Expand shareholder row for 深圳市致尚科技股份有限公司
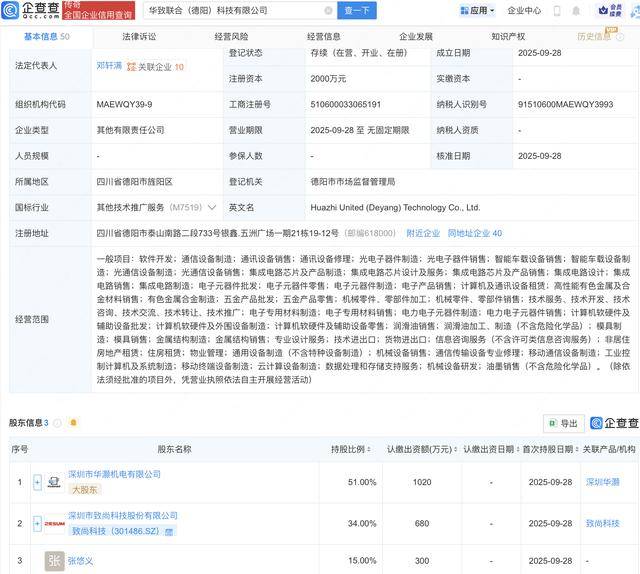The width and height of the screenshot is (640, 574). [x=37, y=523]
